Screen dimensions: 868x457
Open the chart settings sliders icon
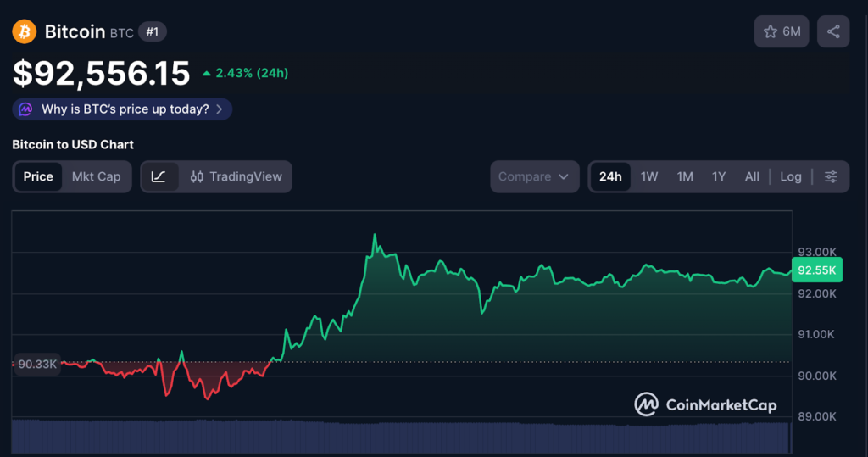point(831,176)
